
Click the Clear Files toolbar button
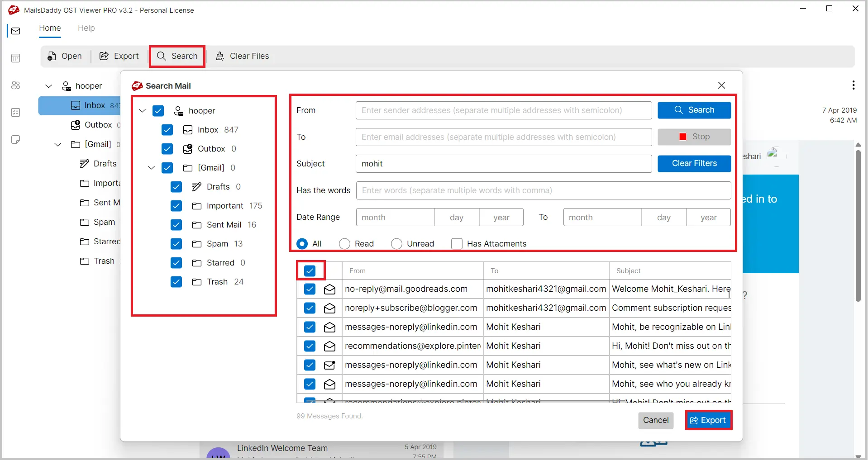point(243,56)
